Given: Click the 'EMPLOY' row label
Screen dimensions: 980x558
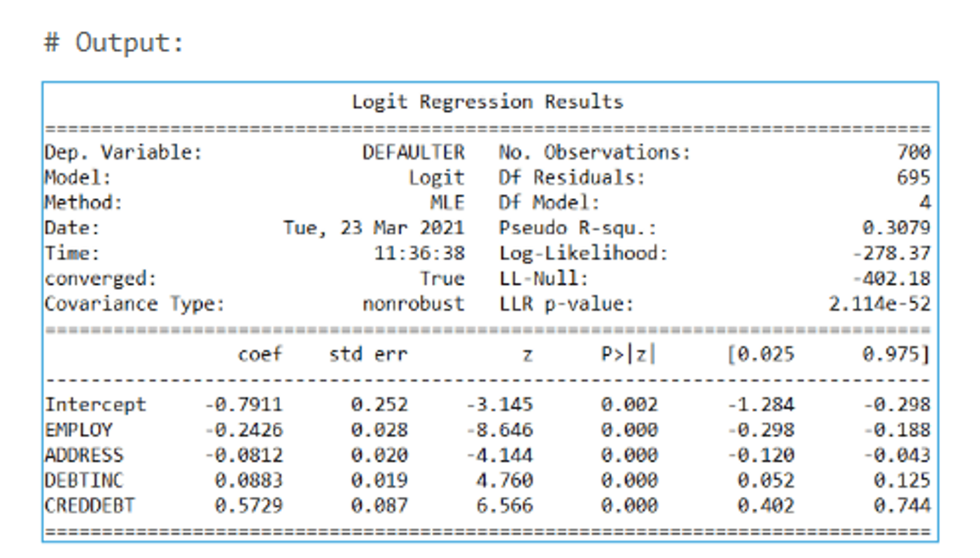Looking at the screenshot, I should tap(78, 430).
